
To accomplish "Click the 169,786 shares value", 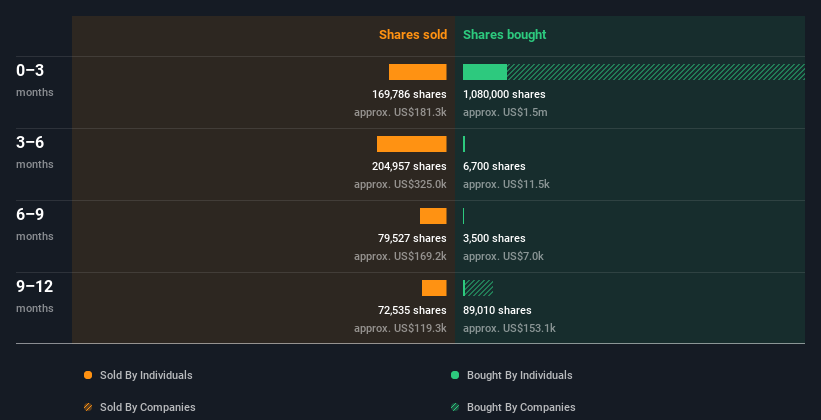I will pos(409,94).
